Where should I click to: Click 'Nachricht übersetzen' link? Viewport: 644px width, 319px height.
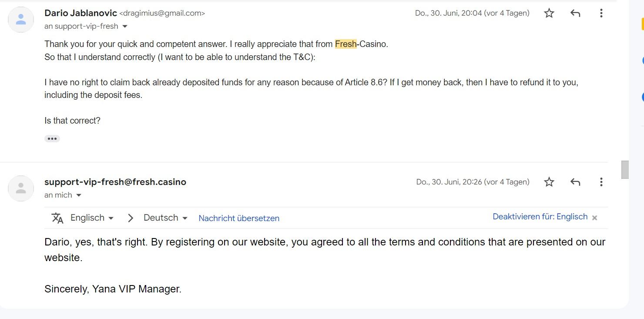(x=239, y=218)
